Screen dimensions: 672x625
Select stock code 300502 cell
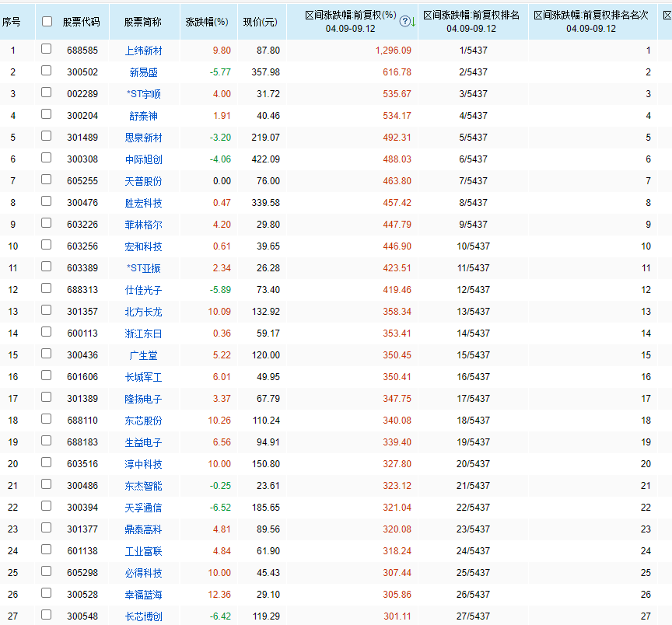(82, 72)
